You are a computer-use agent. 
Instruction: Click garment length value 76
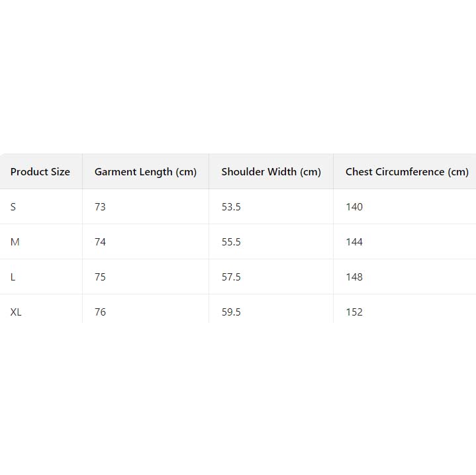click(x=100, y=312)
